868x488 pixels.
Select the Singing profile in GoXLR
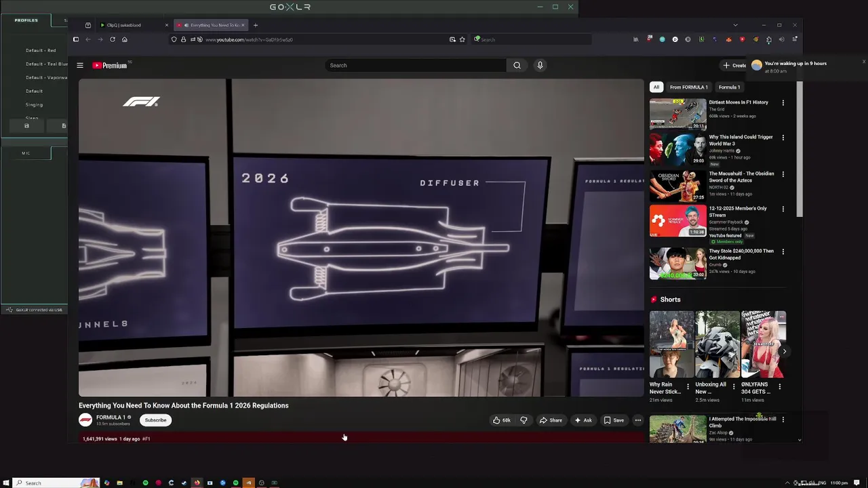click(x=34, y=104)
